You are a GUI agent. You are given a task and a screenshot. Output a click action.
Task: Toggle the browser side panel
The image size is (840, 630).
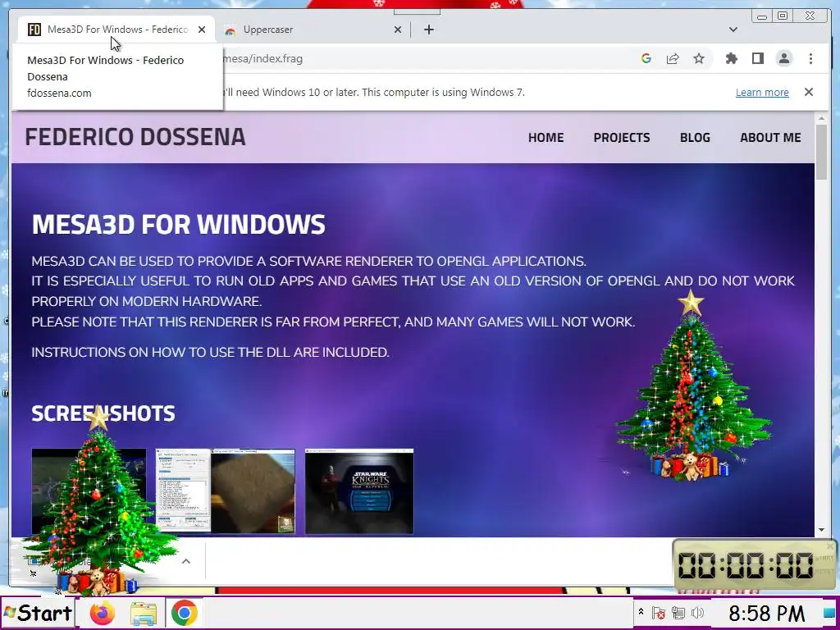757,59
